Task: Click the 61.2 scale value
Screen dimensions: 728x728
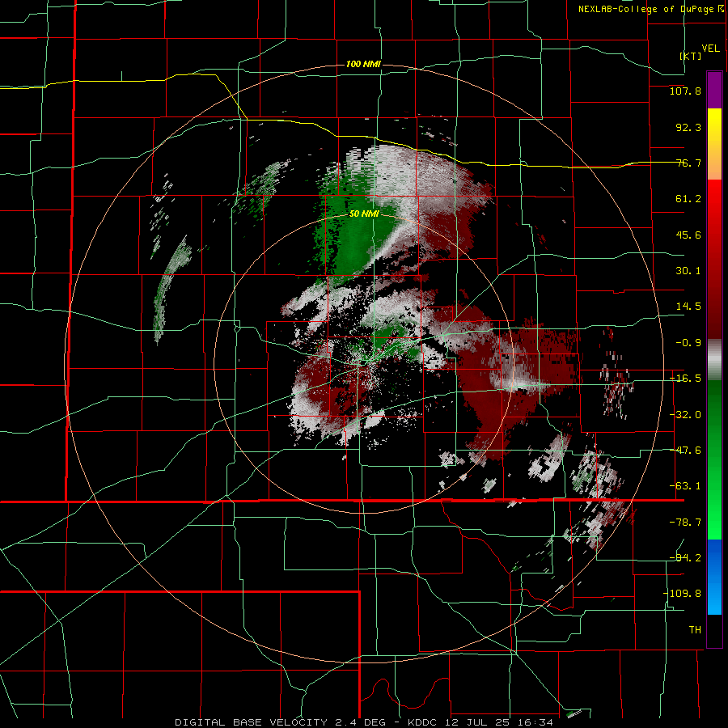Action: tap(688, 199)
